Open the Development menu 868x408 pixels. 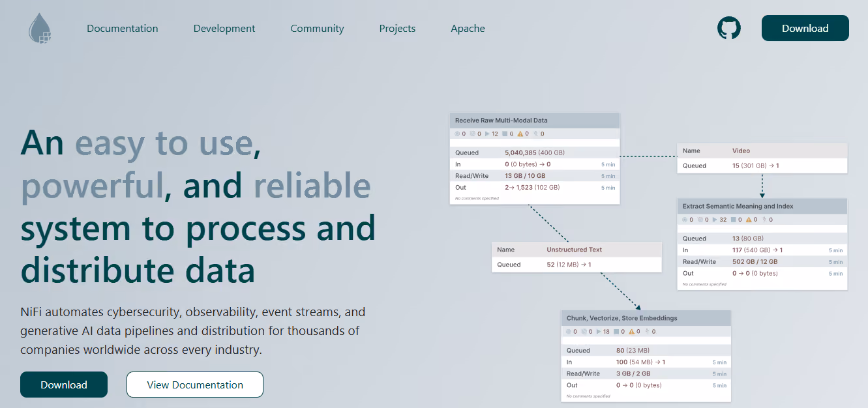coord(224,29)
